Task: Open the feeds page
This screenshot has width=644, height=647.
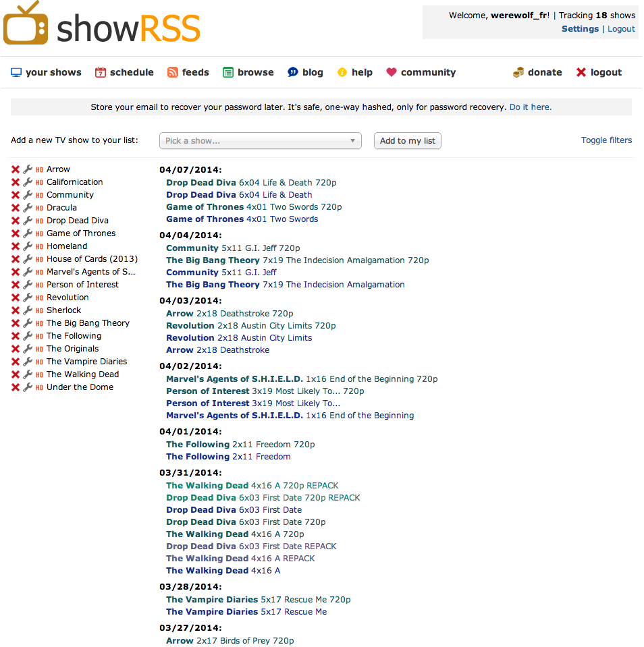Action: (x=188, y=72)
